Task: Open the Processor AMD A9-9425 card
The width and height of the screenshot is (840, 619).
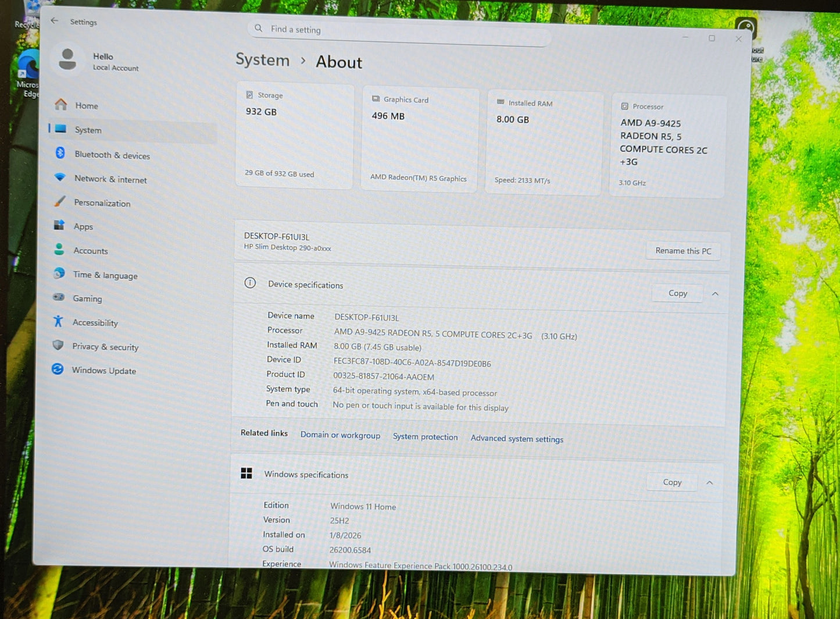Action: tap(668, 146)
